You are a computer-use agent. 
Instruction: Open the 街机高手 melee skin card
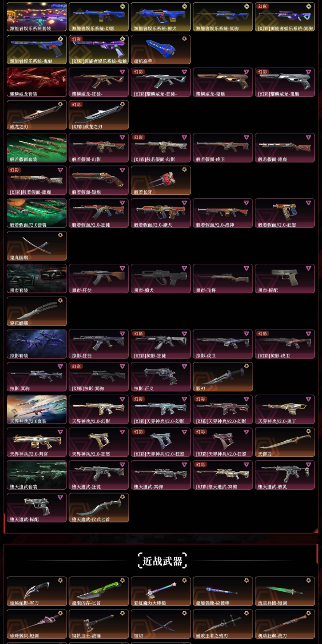(x=161, y=50)
